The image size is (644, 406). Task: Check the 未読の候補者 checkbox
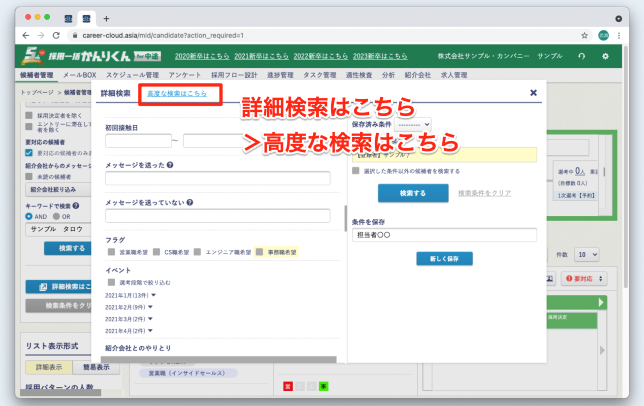pos(29,177)
